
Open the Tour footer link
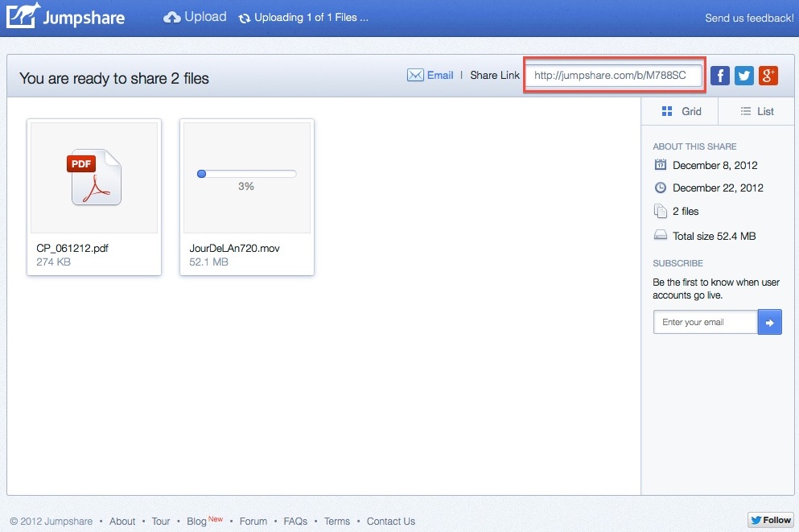161,522
